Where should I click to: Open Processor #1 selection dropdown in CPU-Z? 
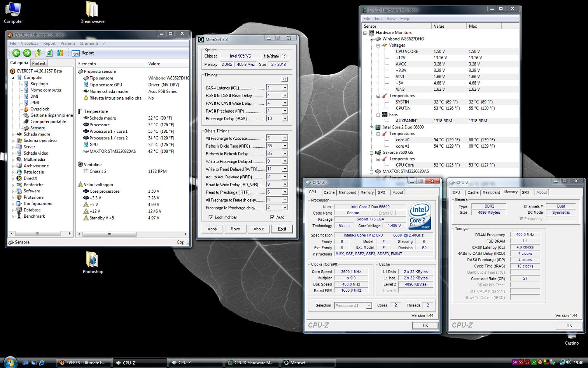click(369, 306)
